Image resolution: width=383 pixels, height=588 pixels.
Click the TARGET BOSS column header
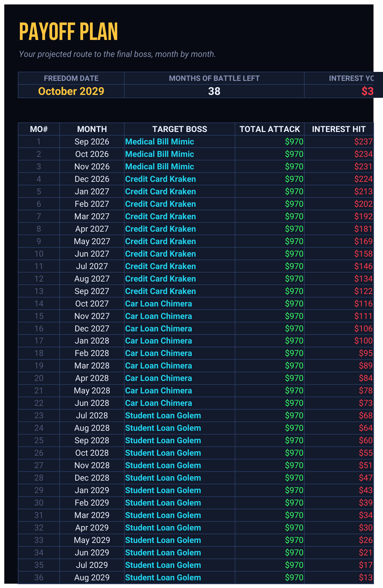(x=180, y=129)
